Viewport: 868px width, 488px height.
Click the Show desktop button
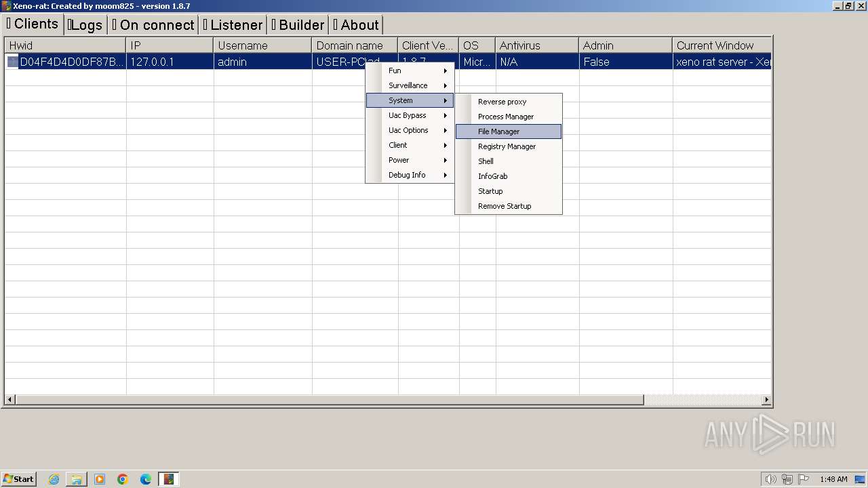(861, 479)
